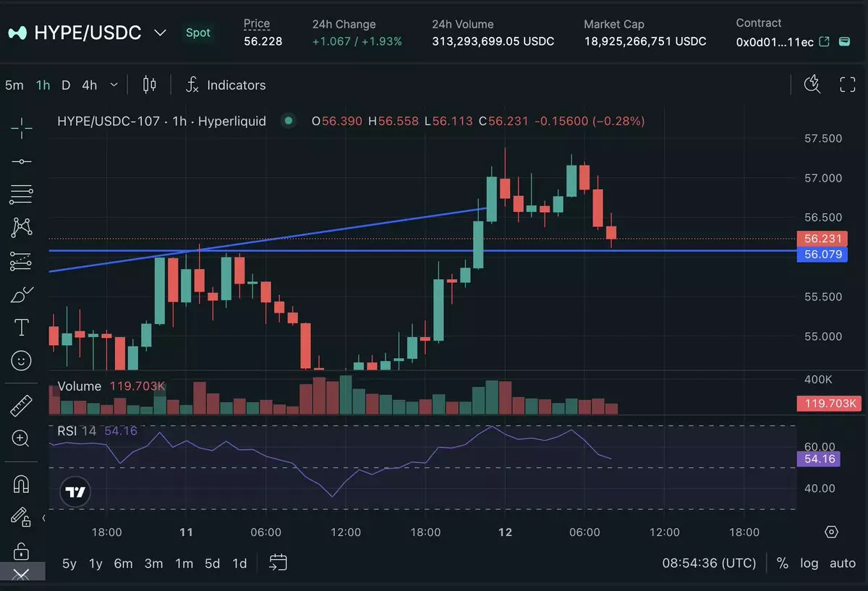868x591 pixels.
Task: Activate the zoom in tool
Action: pyautogui.click(x=21, y=438)
